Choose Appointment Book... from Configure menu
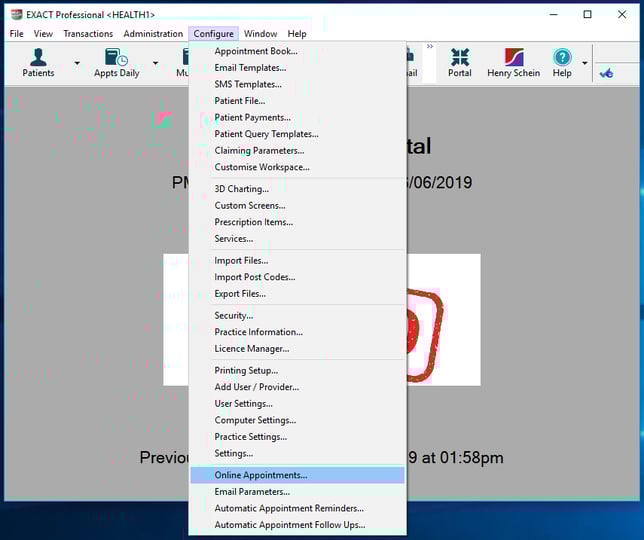 [x=297, y=51]
